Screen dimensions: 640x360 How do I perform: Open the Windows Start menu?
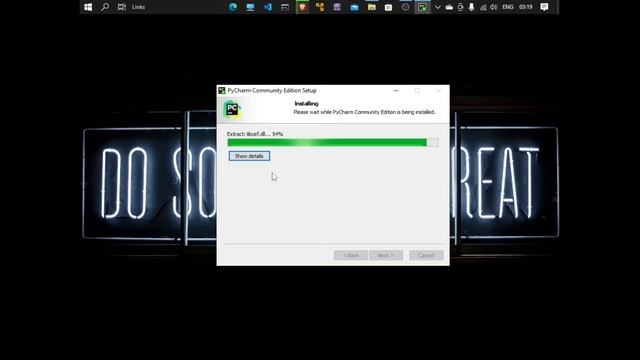tap(88, 7)
